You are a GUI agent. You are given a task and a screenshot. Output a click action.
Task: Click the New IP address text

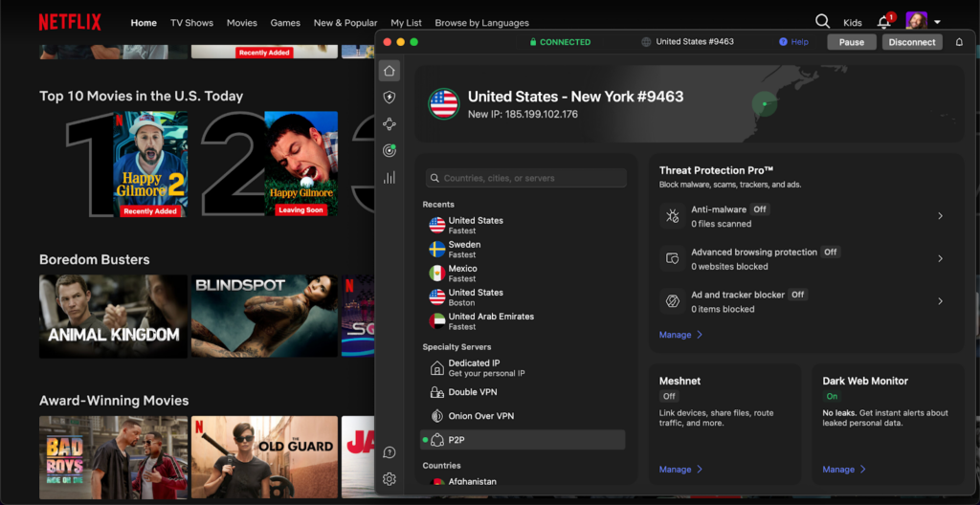[x=523, y=115]
